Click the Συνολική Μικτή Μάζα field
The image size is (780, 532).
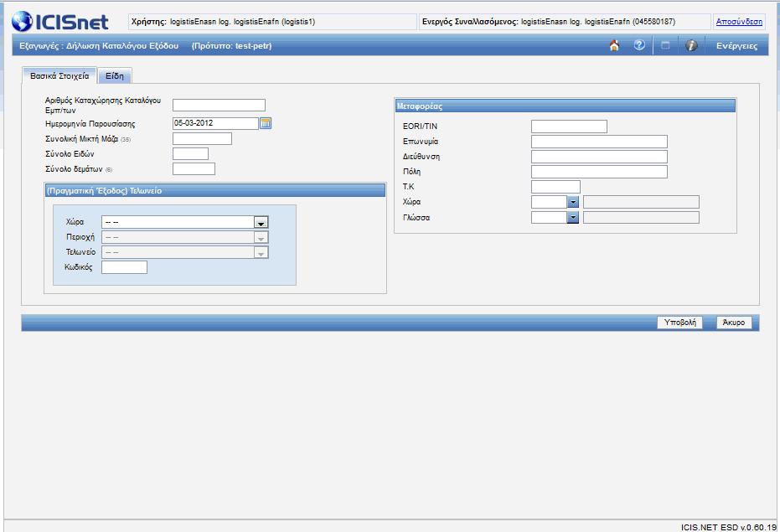click(202, 139)
